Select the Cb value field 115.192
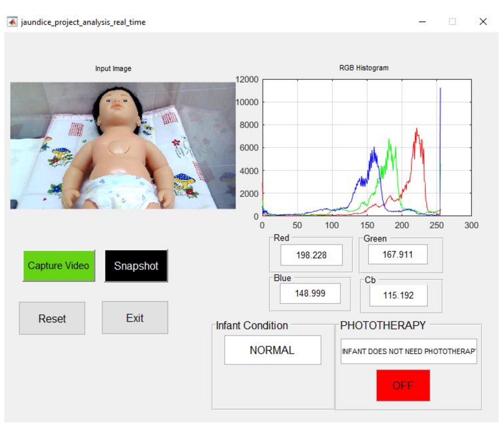Screen dimensions: 504x430 click(x=398, y=295)
